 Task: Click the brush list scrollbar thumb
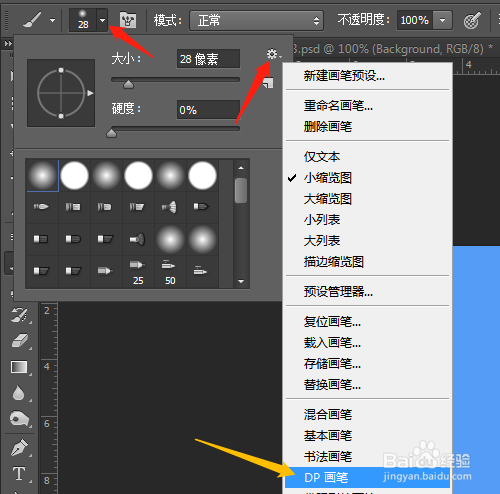pos(241,190)
